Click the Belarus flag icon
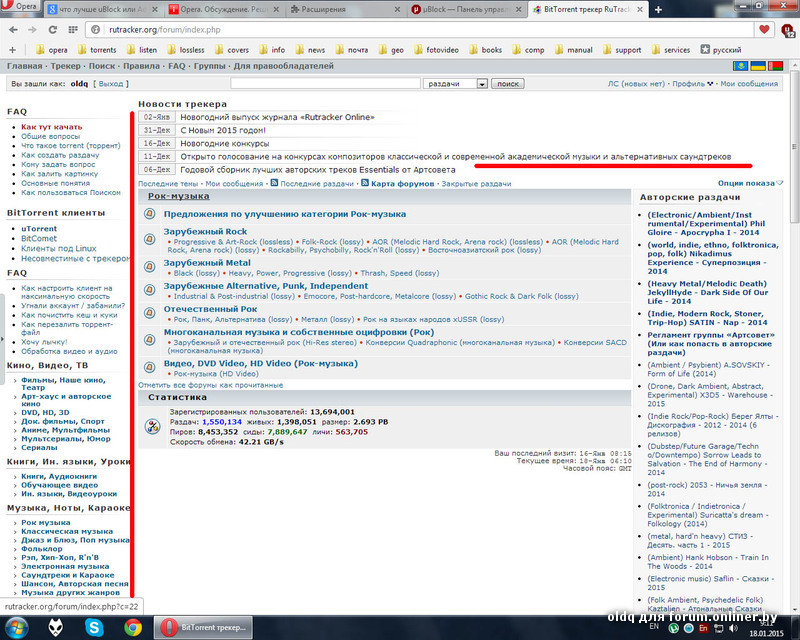 click(776, 65)
